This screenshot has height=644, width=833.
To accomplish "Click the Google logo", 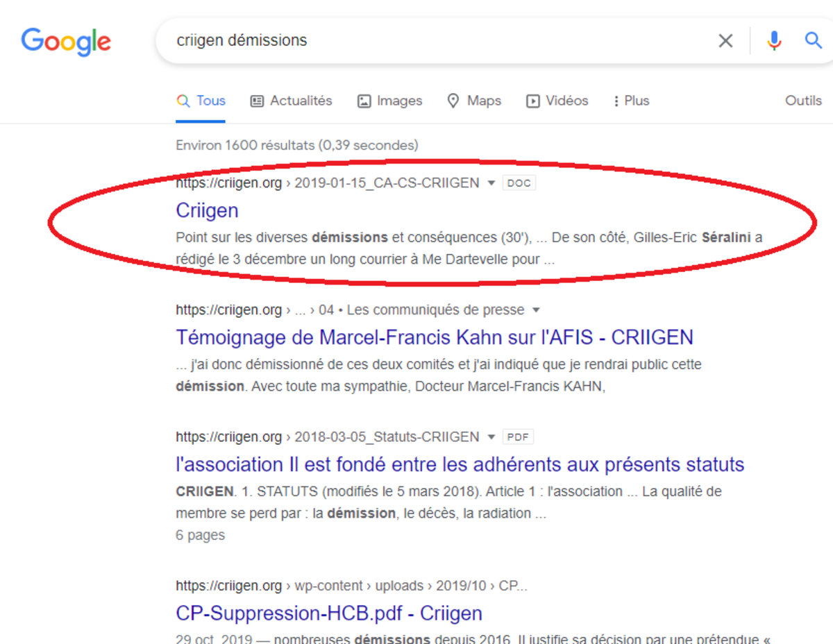I will (66, 42).
